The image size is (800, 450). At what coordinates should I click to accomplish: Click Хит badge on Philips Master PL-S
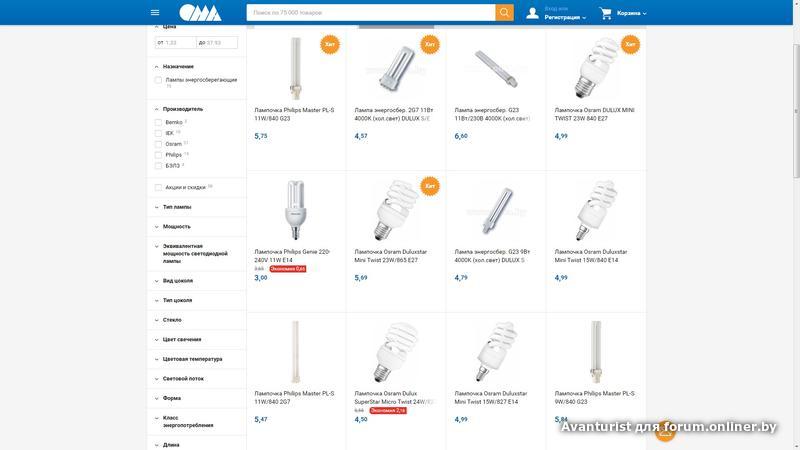click(330, 44)
